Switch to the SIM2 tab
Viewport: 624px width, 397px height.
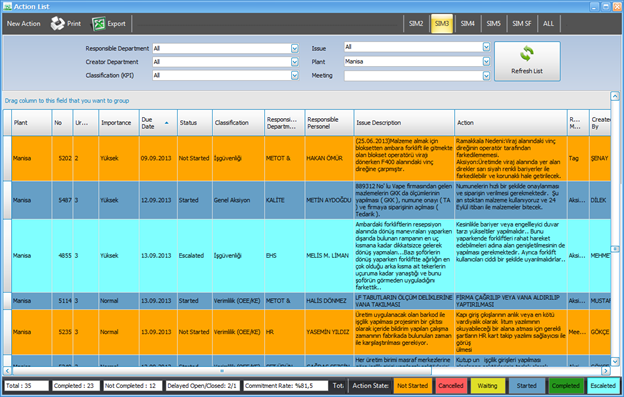coord(416,23)
